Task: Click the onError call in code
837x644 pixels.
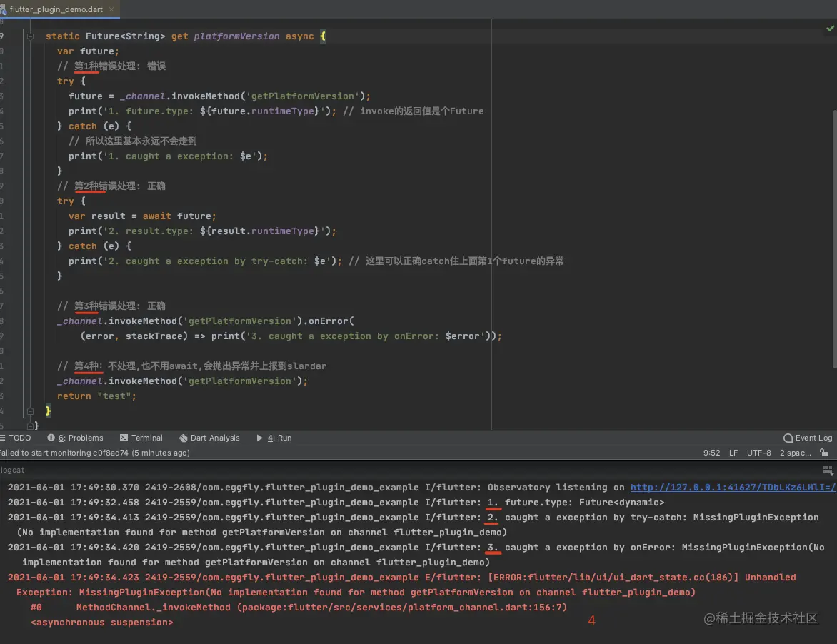Action: (328, 321)
